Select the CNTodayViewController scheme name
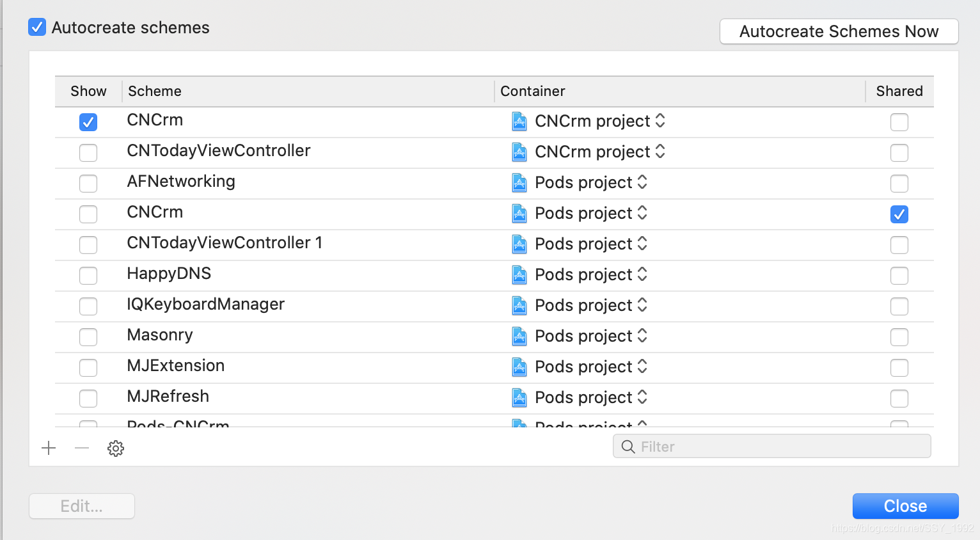980x540 pixels. click(219, 151)
